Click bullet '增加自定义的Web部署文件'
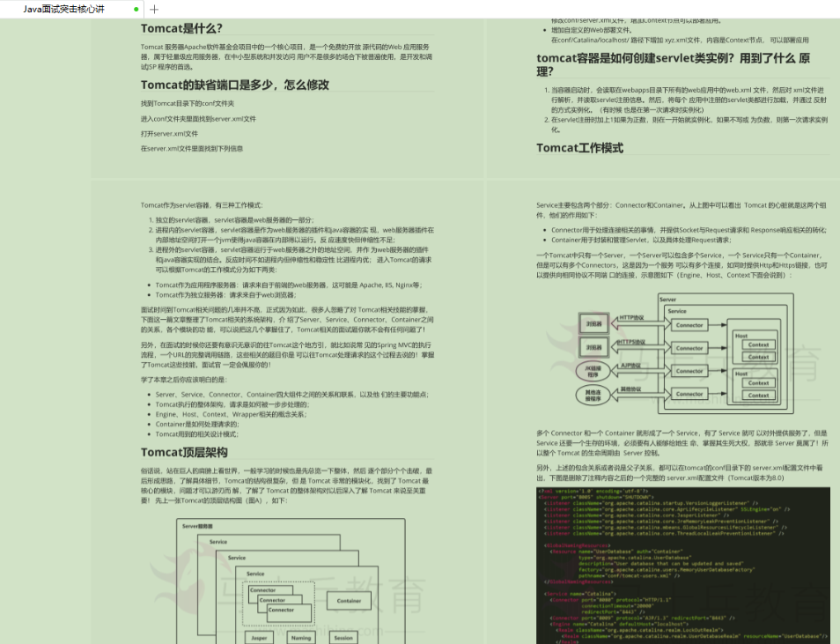The width and height of the screenshot is (840, 644). (592, 30)
